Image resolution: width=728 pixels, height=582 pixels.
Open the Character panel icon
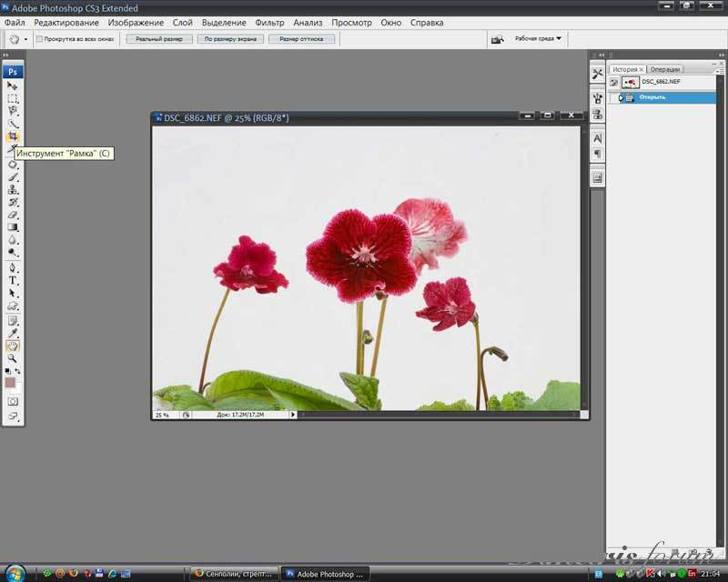[598, 138]
